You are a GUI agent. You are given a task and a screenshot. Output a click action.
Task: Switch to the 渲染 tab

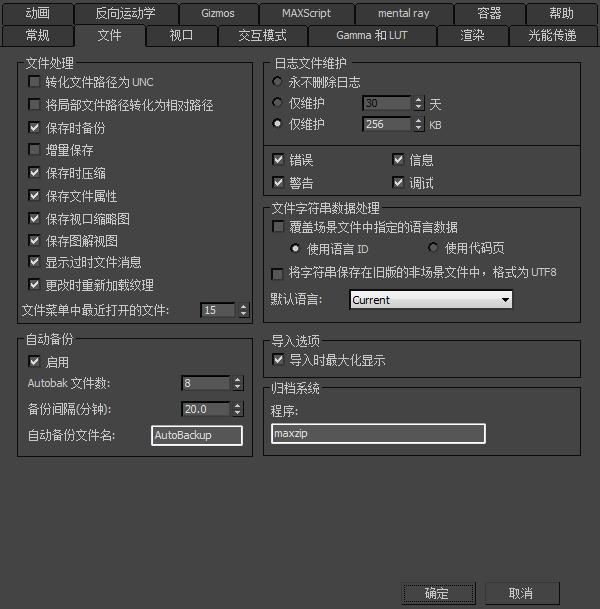tap(472, 35)
